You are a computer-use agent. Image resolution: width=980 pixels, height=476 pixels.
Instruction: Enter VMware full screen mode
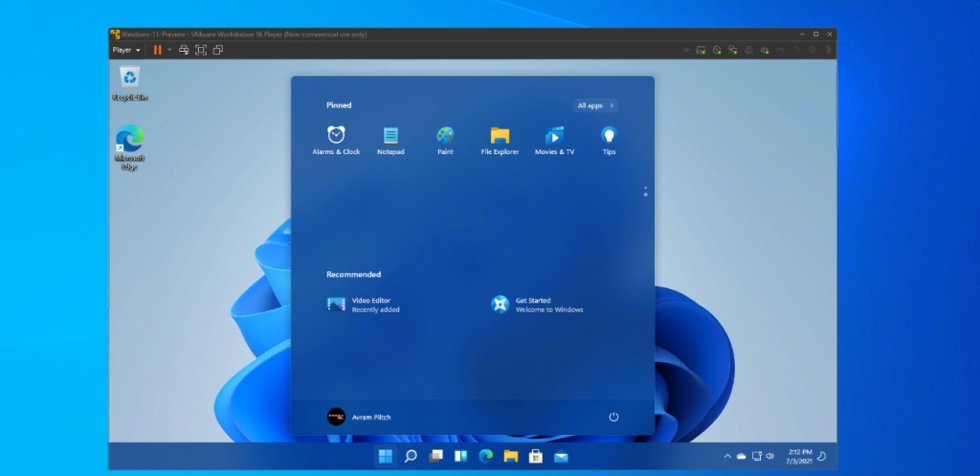201,50
